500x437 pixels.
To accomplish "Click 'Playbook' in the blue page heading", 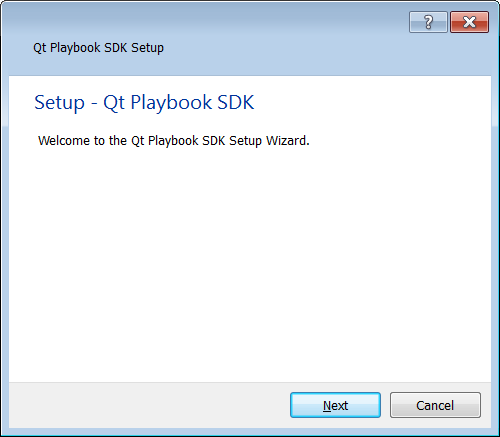I will click(171, 102).
